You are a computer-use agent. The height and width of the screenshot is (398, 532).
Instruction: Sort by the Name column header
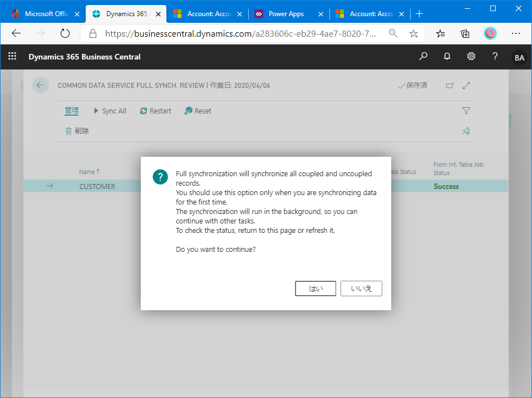(x=89, y=172)
